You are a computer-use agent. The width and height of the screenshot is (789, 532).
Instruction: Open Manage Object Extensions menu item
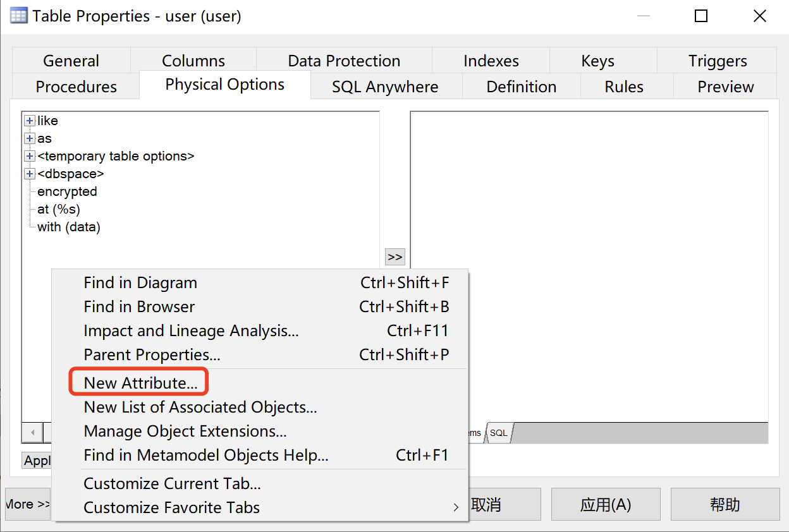(x=185, y=432)
